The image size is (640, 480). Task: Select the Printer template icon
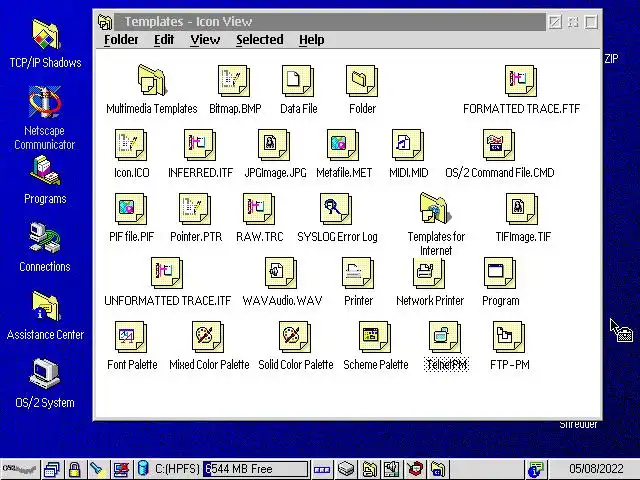click(x=358, y=273)
